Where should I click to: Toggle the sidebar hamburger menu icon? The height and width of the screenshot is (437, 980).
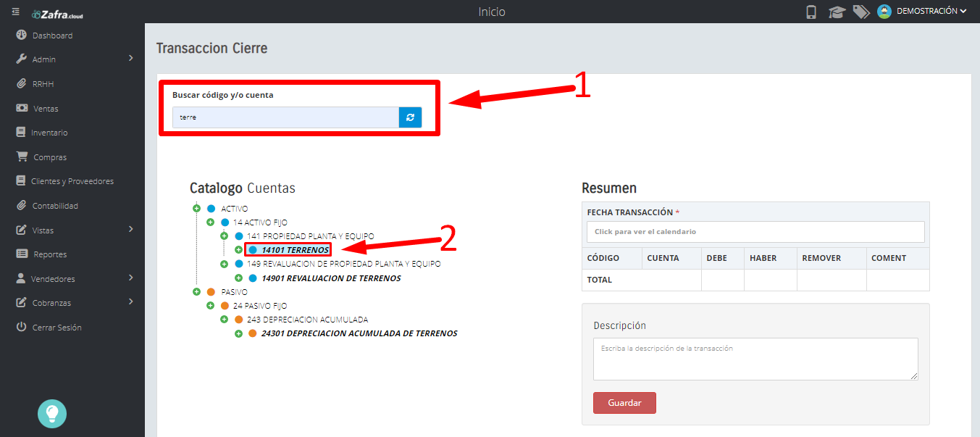click(x=16, y=12)
